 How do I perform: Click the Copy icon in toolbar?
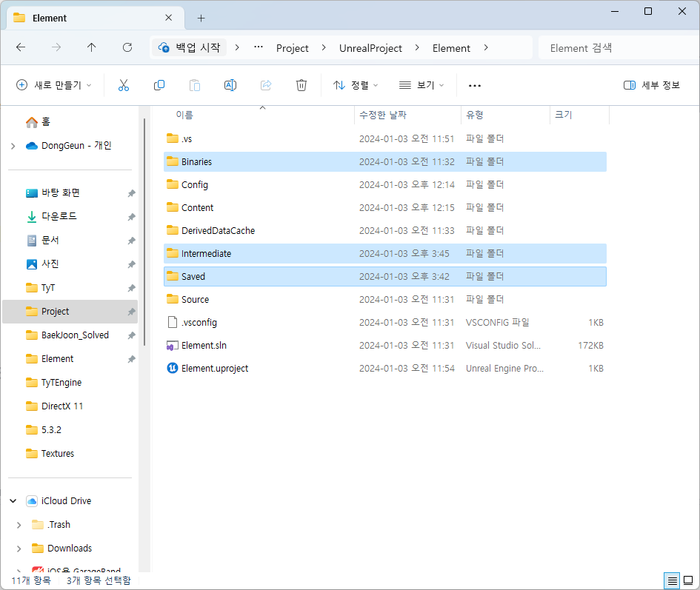point(159,85)
